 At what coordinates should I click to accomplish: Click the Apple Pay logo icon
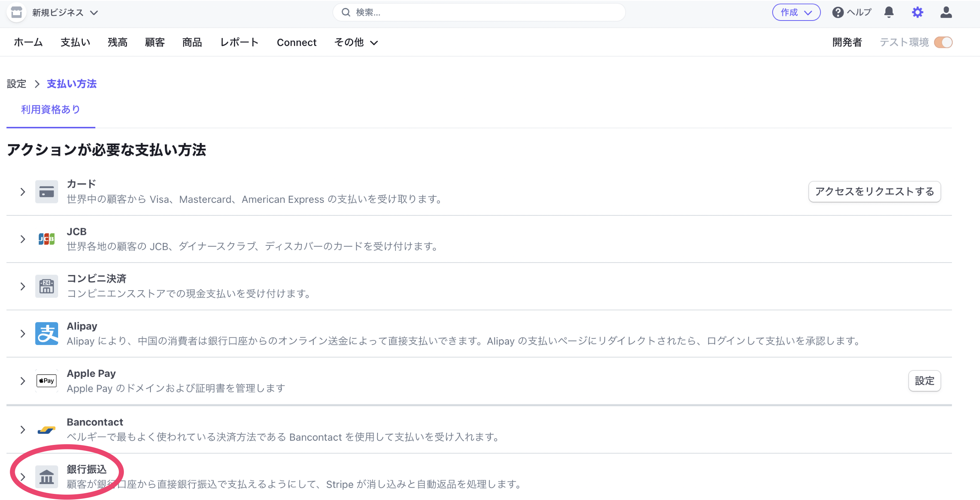point(46,381)
